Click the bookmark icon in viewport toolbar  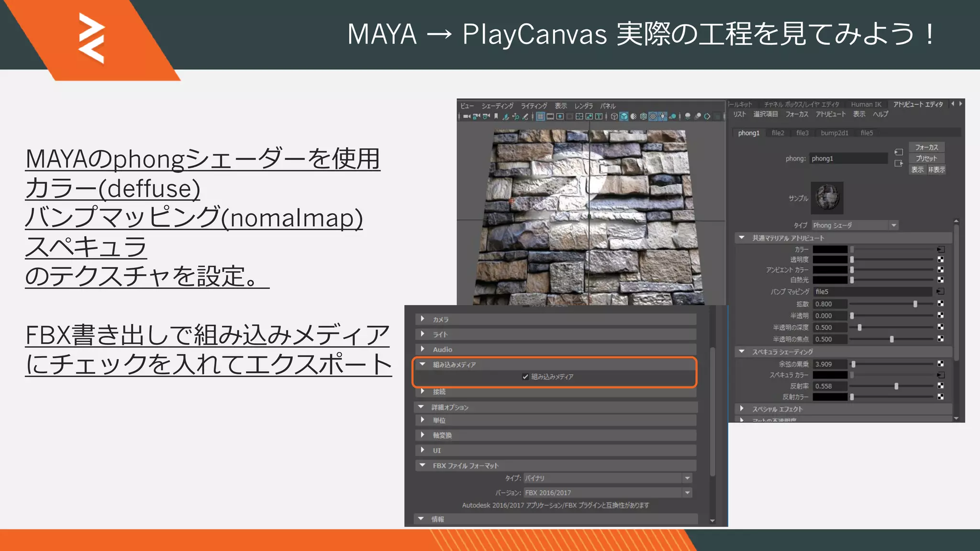pos(496,116)
